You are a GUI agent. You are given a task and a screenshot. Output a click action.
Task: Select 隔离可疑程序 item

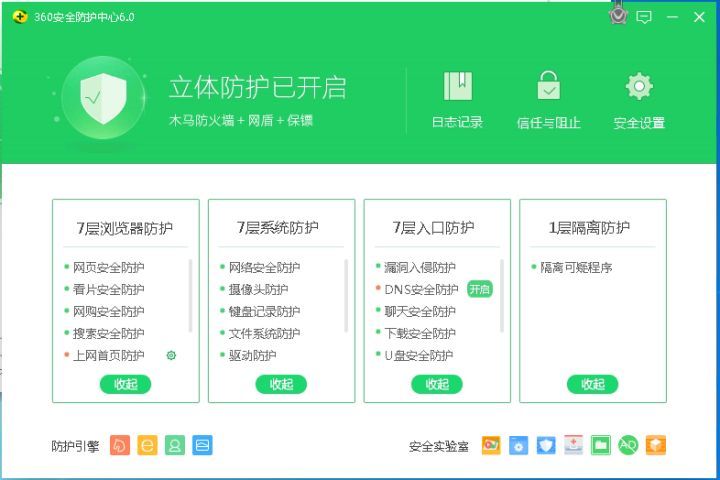576,267
